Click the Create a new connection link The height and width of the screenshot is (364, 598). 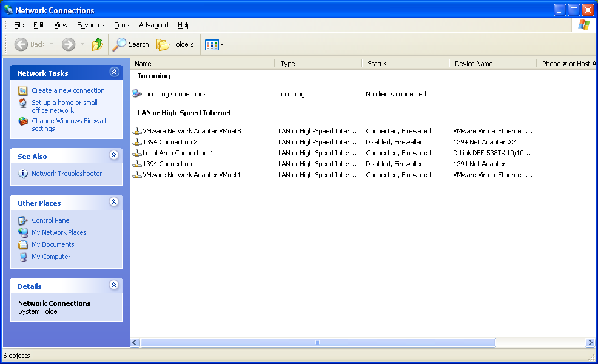click(68, 90)
